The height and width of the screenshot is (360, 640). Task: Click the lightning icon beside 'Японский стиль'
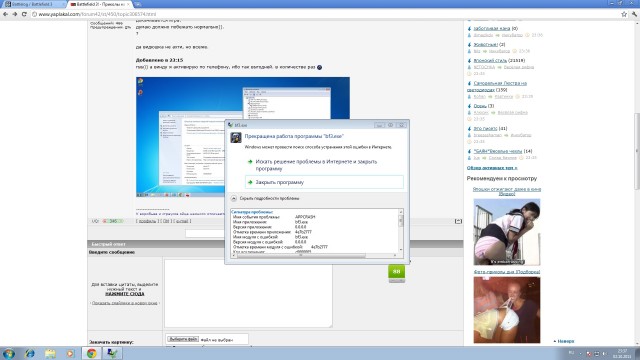click(x=469, y=60)
